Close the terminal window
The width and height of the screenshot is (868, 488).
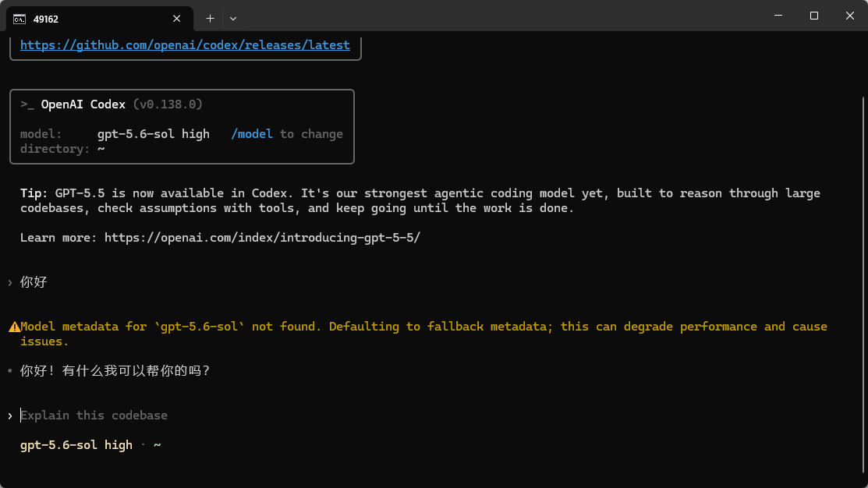click(850, 16)
